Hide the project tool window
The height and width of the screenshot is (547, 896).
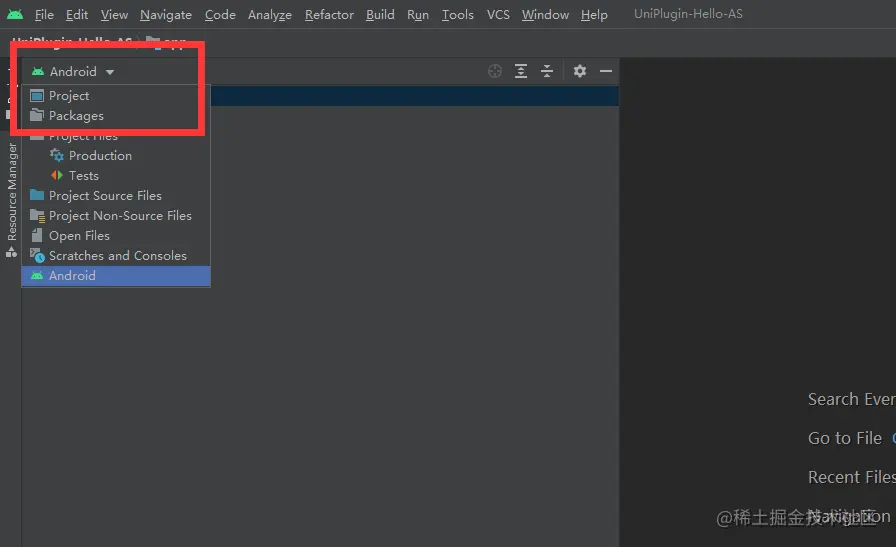point(606,71)
